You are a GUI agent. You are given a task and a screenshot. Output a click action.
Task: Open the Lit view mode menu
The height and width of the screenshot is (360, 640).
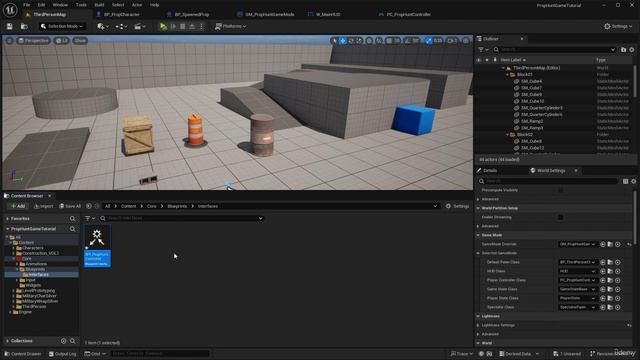pos(62,40)
